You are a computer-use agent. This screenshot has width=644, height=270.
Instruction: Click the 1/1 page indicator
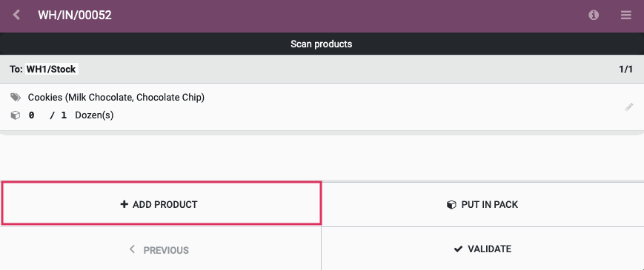pyautogui.click(x=626, y=70)
